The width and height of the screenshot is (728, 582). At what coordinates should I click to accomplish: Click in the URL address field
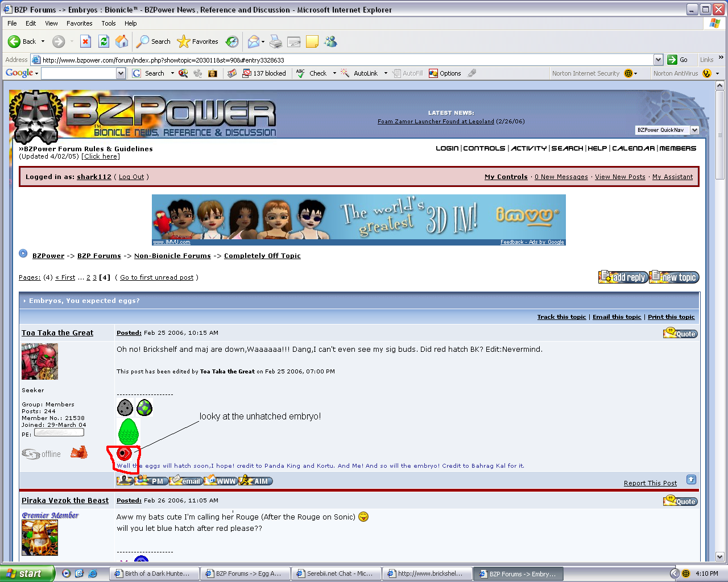347,60
